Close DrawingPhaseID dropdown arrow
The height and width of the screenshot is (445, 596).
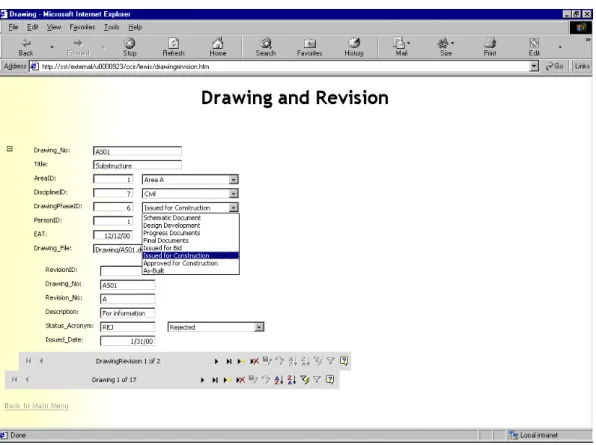click(233, 207)
